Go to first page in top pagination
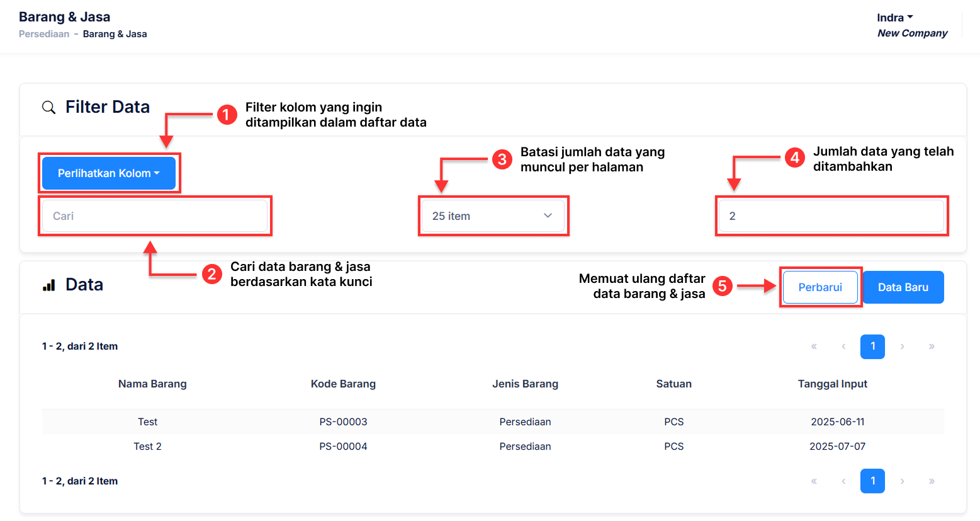980x521 pixels. tap(814, 346)
